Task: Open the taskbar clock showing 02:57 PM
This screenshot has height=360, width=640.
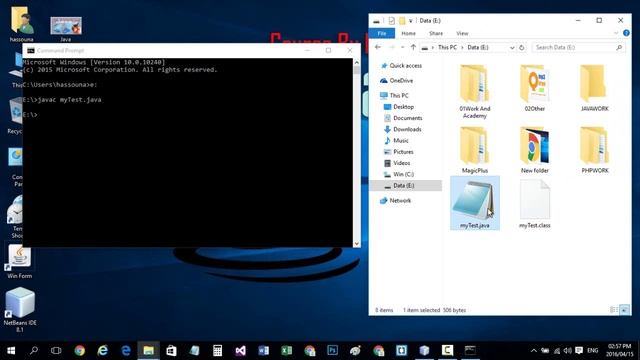Action: (x=619, y=350)
